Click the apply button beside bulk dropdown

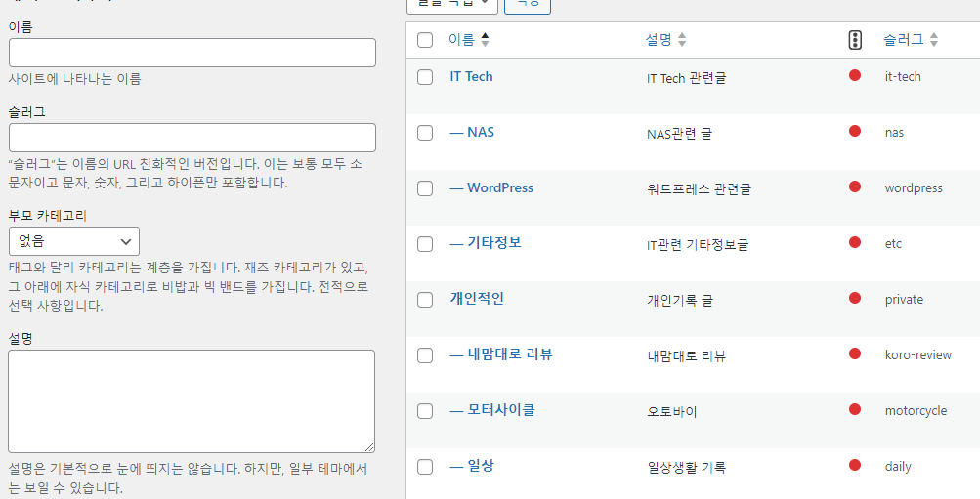[x=528, y=6]
